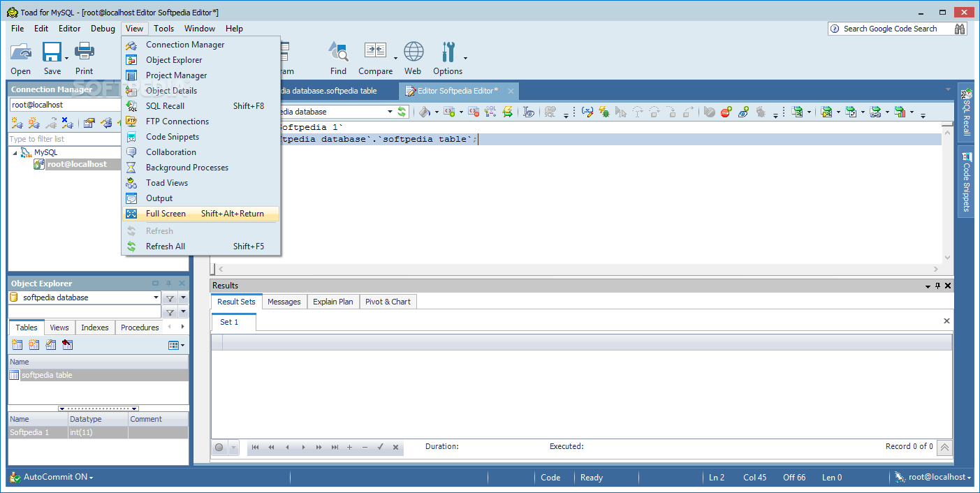Viewport: 980px width, 493px height.
Task: Select Refresh All menu entry
Action: click(x=201, y=246)
